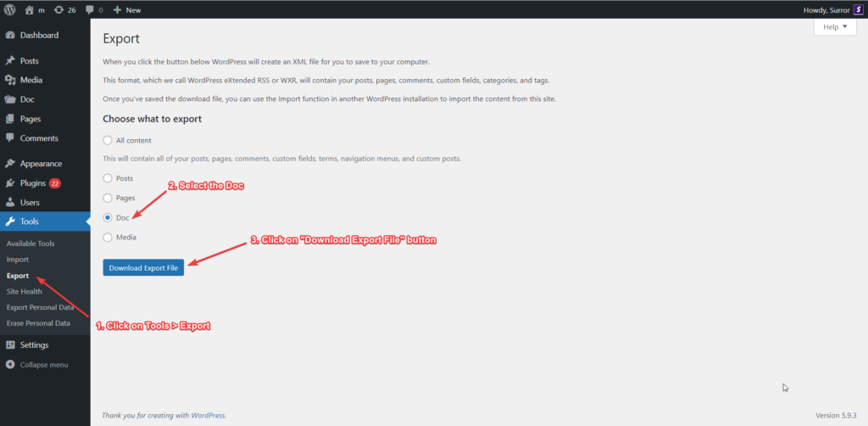Click the Pages sidebar icon
Viewport: 868px width, 426px height.
click(x=10, y=119)
